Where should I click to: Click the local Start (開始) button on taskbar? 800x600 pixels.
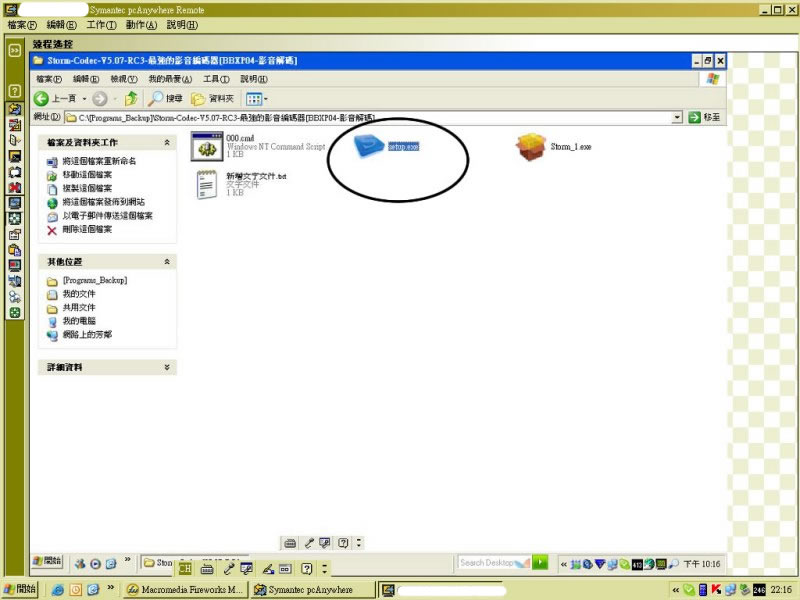click(x=20, y=589)
